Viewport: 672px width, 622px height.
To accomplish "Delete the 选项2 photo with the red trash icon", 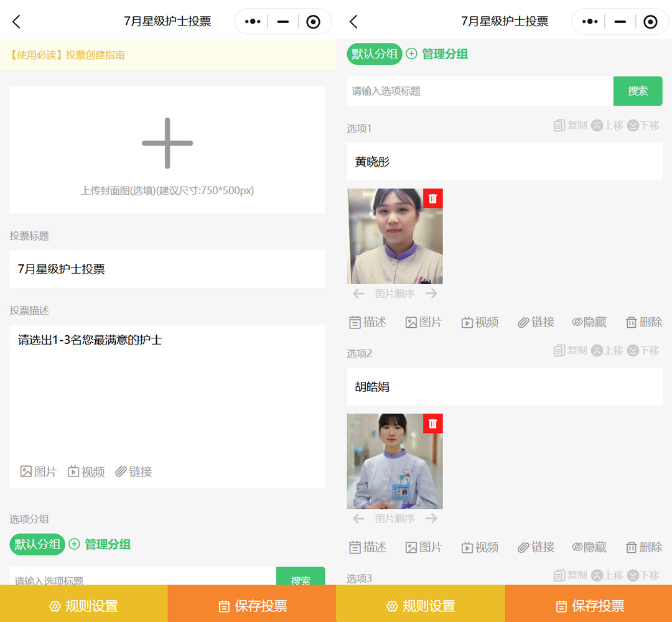I will (433, 423).
